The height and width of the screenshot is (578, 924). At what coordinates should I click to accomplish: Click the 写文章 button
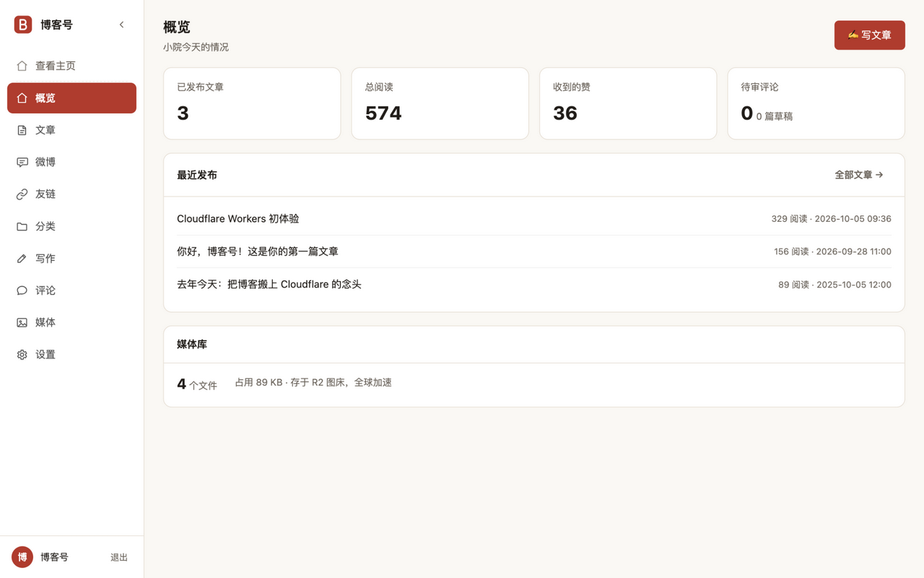869,35
